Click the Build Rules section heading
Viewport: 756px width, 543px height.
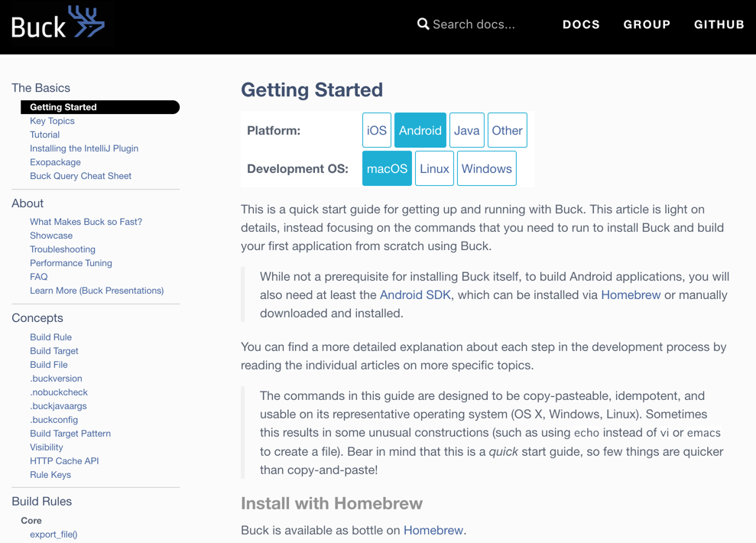[x=41, y=501]
